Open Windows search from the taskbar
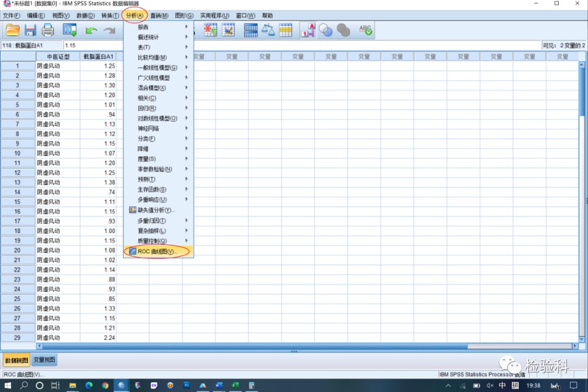588x392 pixels. tap(24, 385)
